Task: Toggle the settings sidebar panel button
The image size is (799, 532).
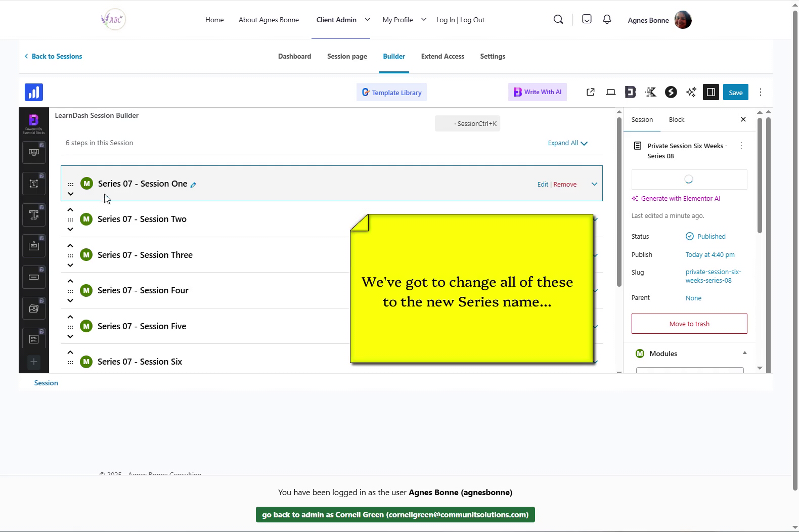Action: click(x=711, y=92)
